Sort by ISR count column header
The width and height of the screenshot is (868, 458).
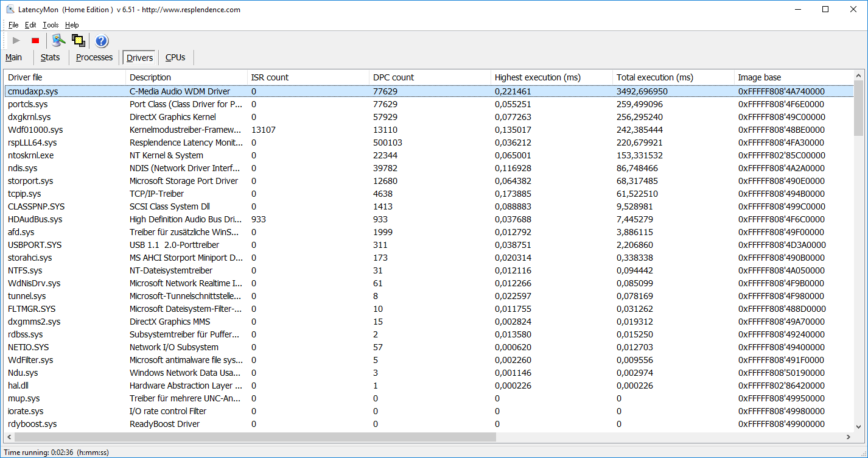coord(308,77)
